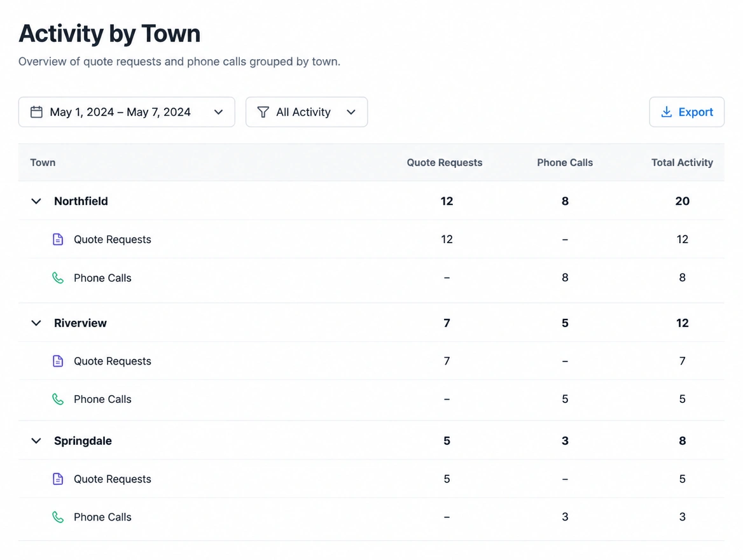
Task: Click Riverview quote requests summary value 7
Action: pyautogui.click(x=447, y=323)
